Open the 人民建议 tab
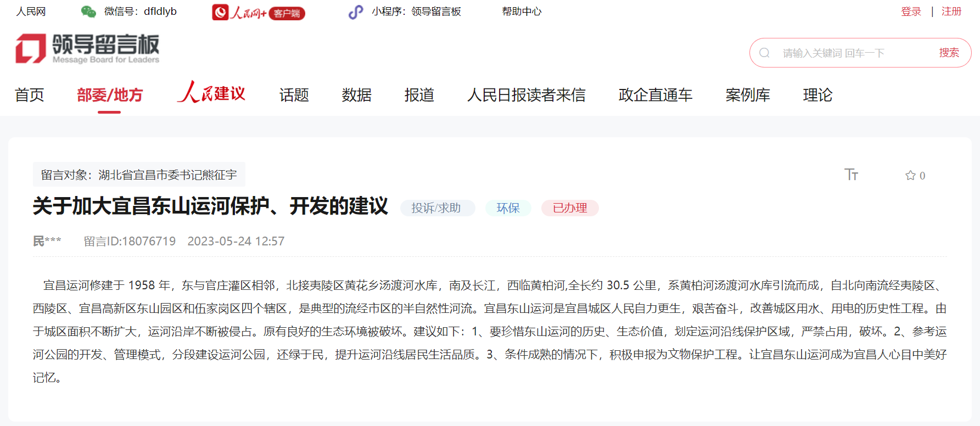Screen dimensions: 980x426 tap(211, 93)
